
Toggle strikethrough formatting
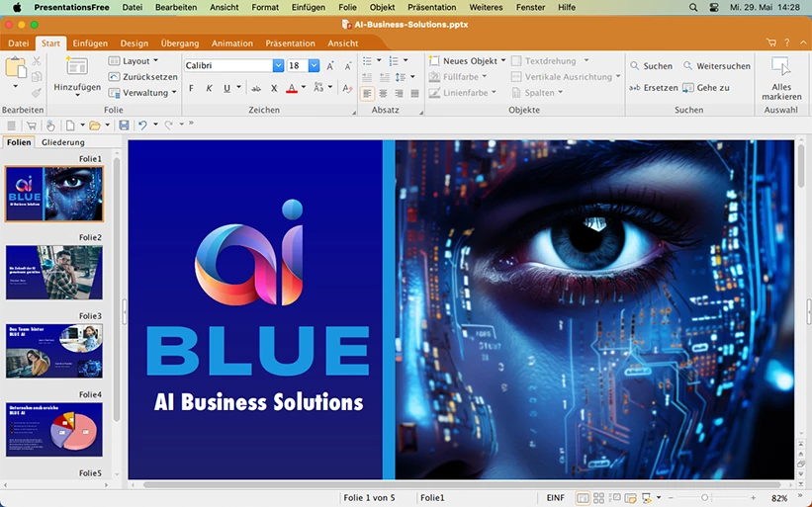(x=256, y=89)
